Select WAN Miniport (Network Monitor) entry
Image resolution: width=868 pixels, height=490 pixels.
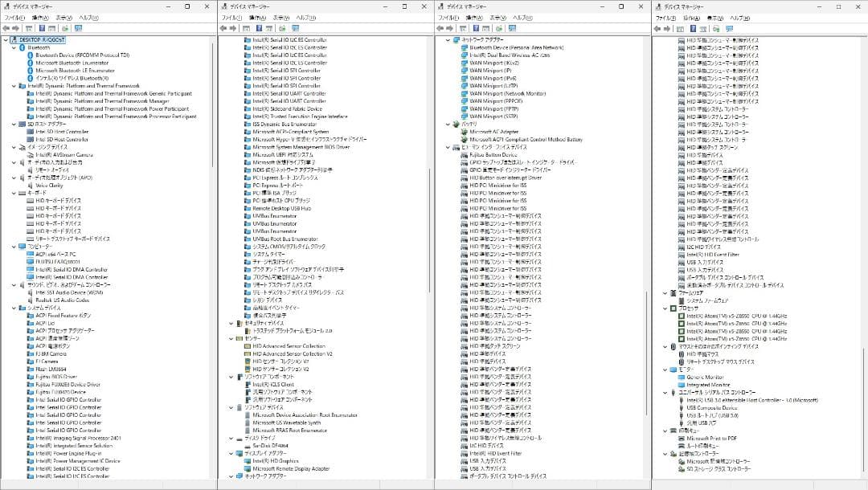[x=507, y=93]
